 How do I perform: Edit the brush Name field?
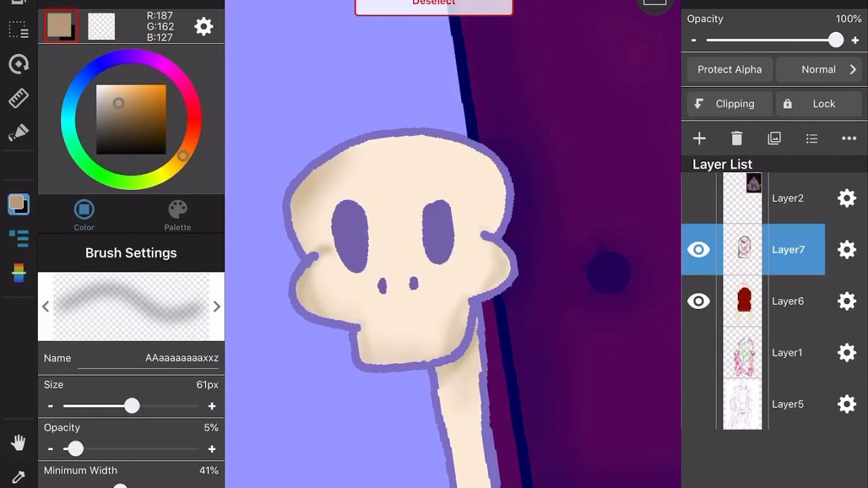tap(149, 358)
